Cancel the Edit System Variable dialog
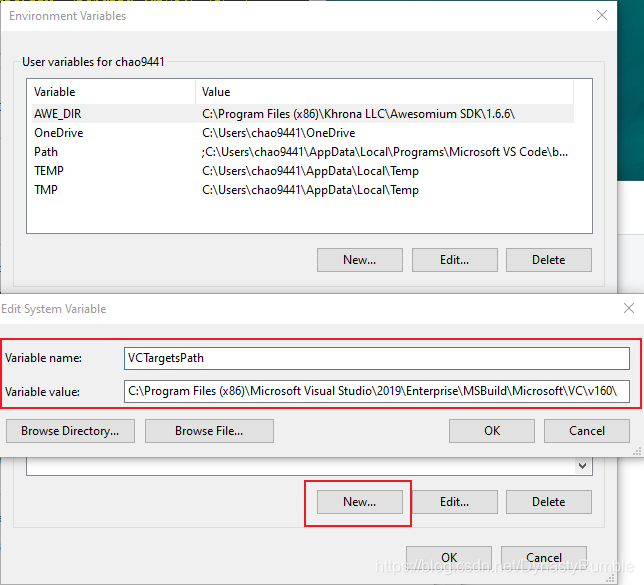 (586, 431)
